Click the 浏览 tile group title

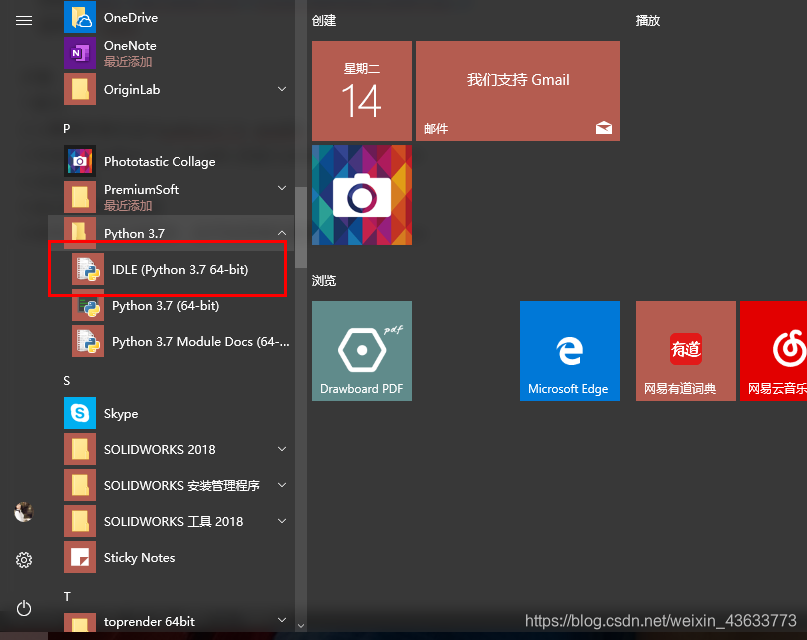click(324, 280)
